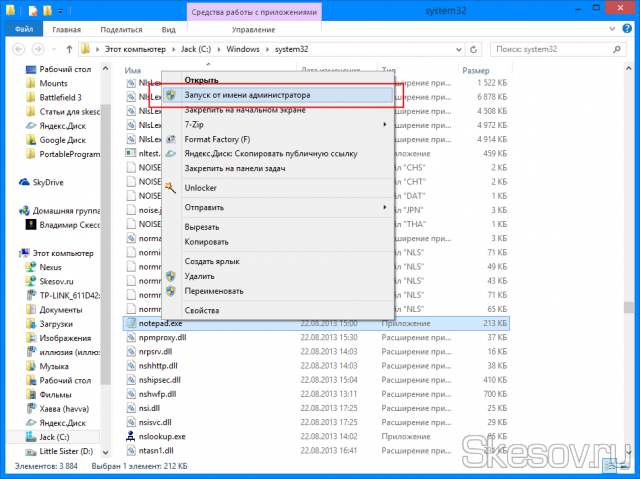This screenshot has width=640, height=479.
Task: Open the Файл menu button
Action: point(23,30)
